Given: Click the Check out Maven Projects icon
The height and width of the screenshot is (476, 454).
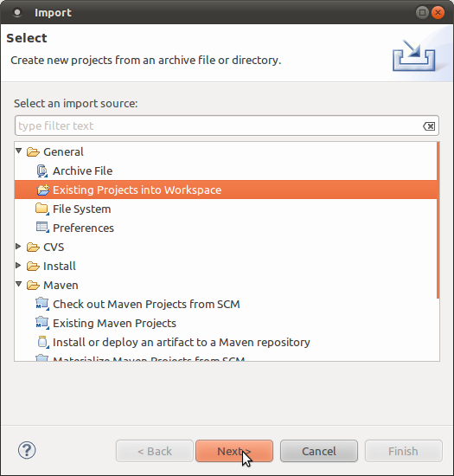Looking at the screenshot, I should coord(42,304).
